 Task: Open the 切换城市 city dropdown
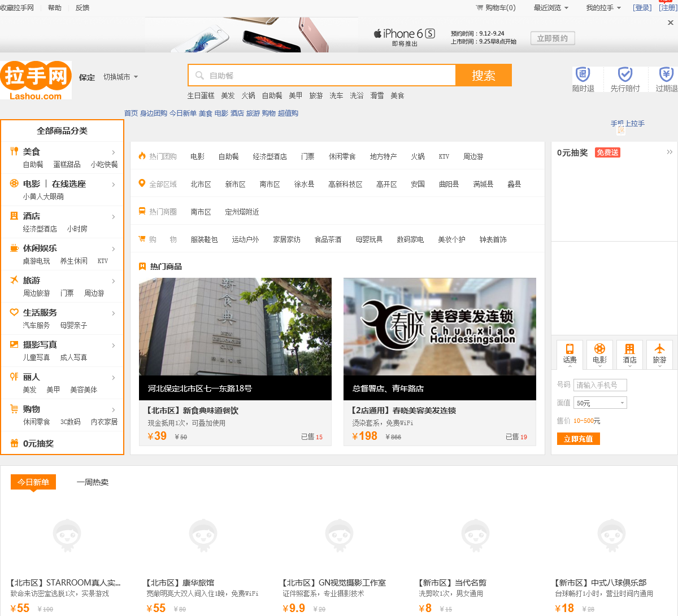120,77
